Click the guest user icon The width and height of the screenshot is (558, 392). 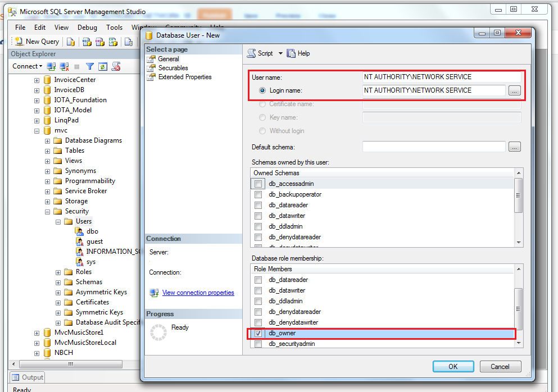point(79,241)
